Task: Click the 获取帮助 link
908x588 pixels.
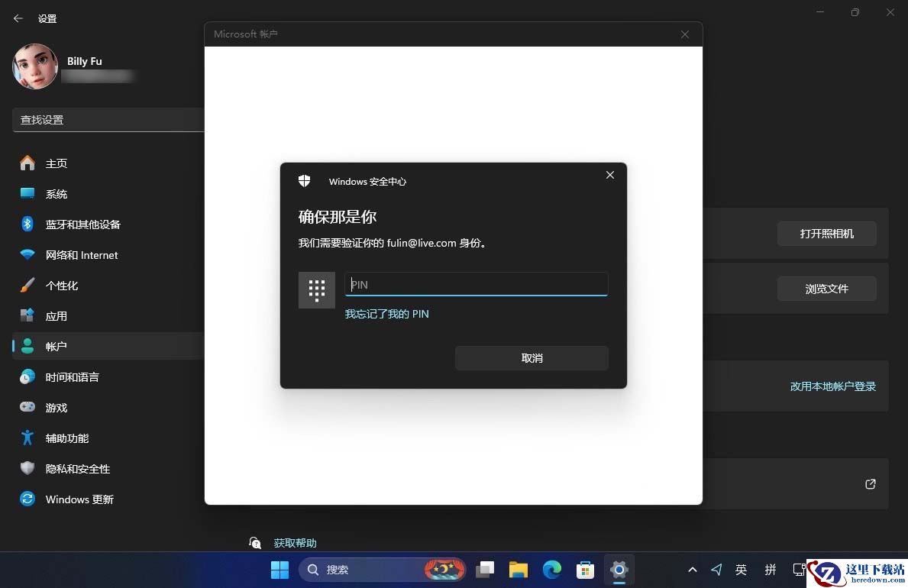Action: click(x=295, y=543)
